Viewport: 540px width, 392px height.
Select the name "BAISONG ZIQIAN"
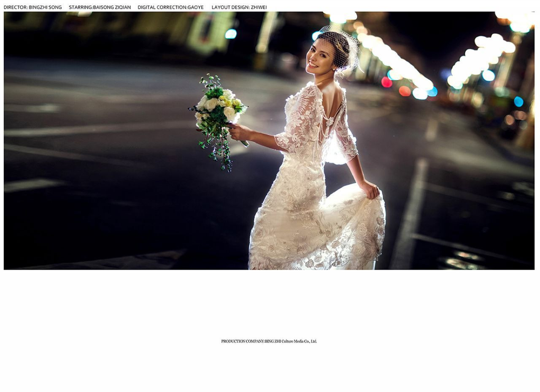pyautogui.click(x=112, y=7)
